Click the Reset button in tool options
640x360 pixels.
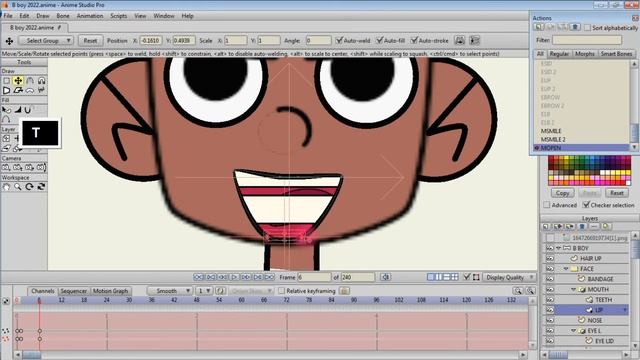[x=90, y=40]
